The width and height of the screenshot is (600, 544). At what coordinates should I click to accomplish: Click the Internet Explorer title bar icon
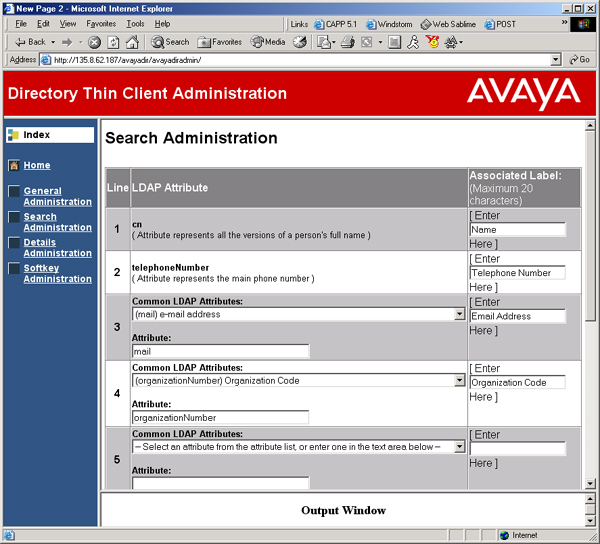click(x=9, y=8)
